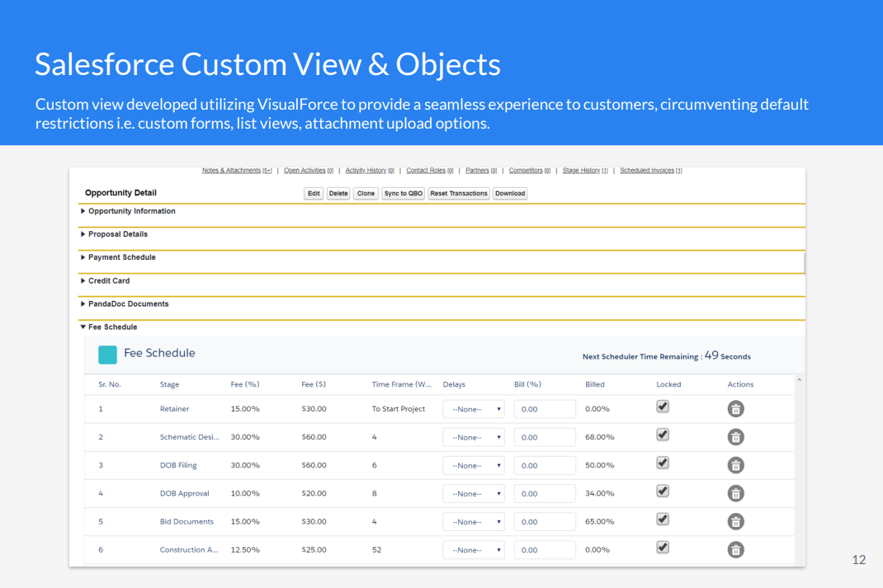Delete the Retainer fee row
Viewport: 883px width, 588px height.
click(735, 408)
